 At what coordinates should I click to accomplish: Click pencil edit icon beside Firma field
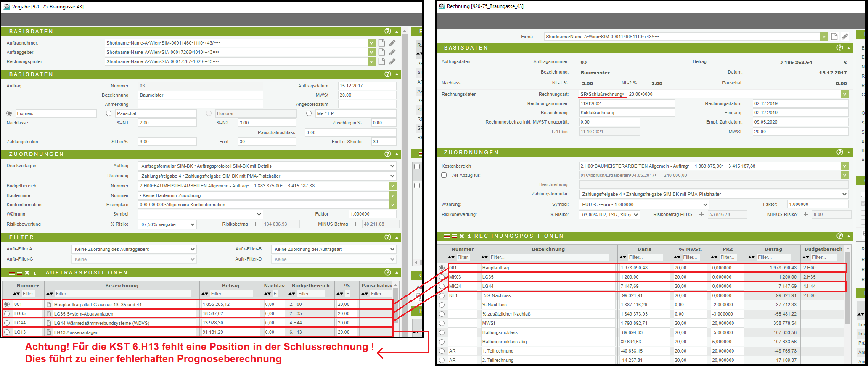[x=844, y=37]
